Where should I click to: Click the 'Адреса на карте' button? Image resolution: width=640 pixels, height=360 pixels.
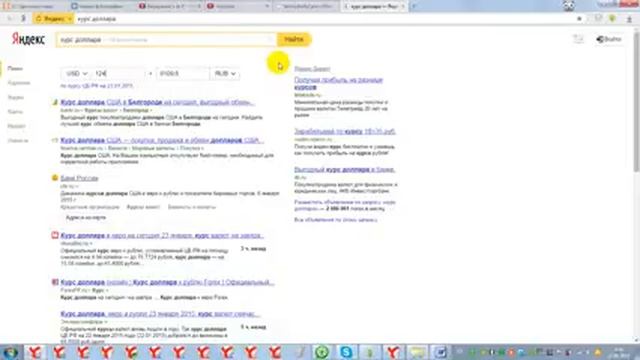point(86,218)
